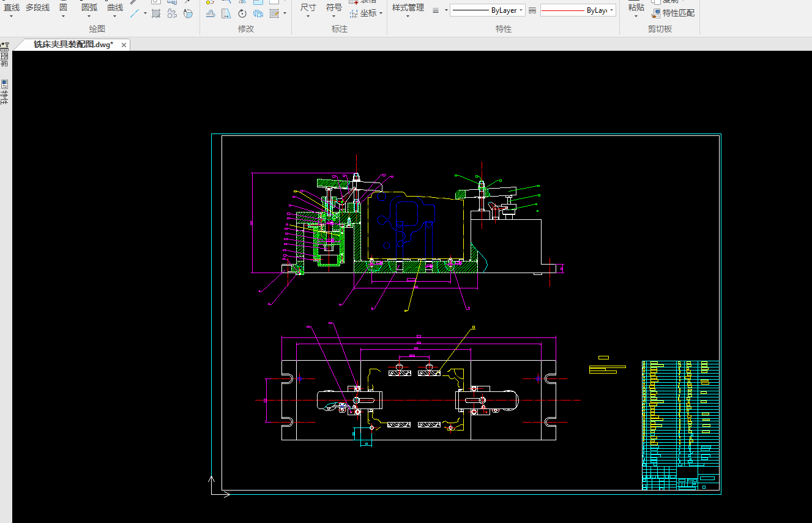The width and height of the screenshot is (812, 523).
Task: Expand the 样式管理 style manager dropdown
Action: click(408, 17)
